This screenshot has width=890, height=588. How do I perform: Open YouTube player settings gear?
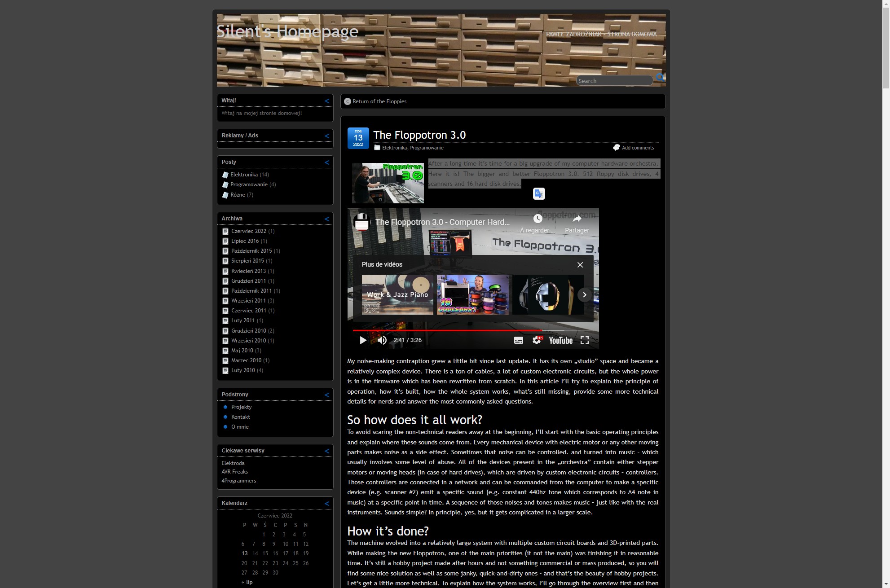click(x=536, y=340)
